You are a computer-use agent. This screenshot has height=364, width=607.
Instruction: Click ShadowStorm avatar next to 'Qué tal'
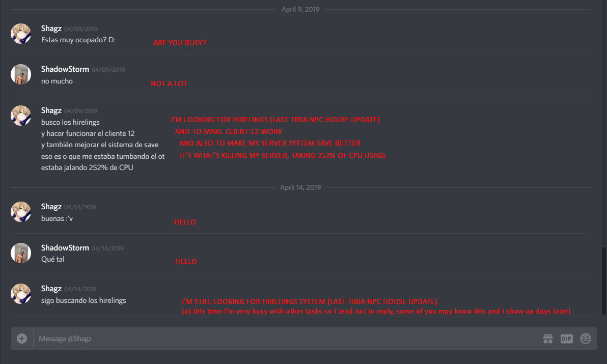click(x=21, y=253)
